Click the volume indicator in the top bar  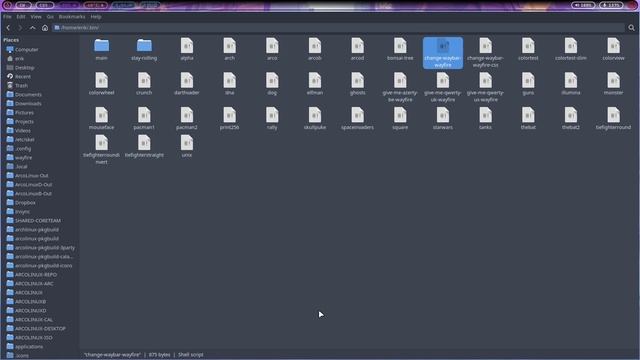pos(583,5)
